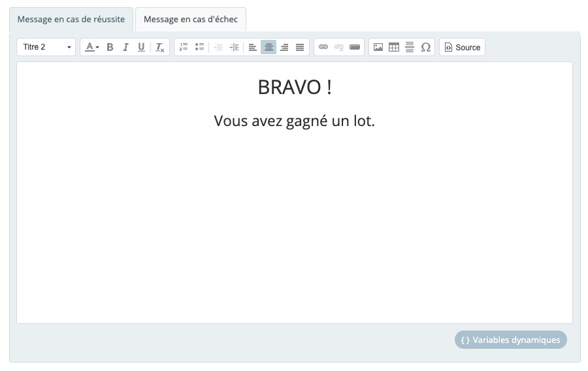Click the 'Vous avez gagné un lot.' line

tap(295, 121)
